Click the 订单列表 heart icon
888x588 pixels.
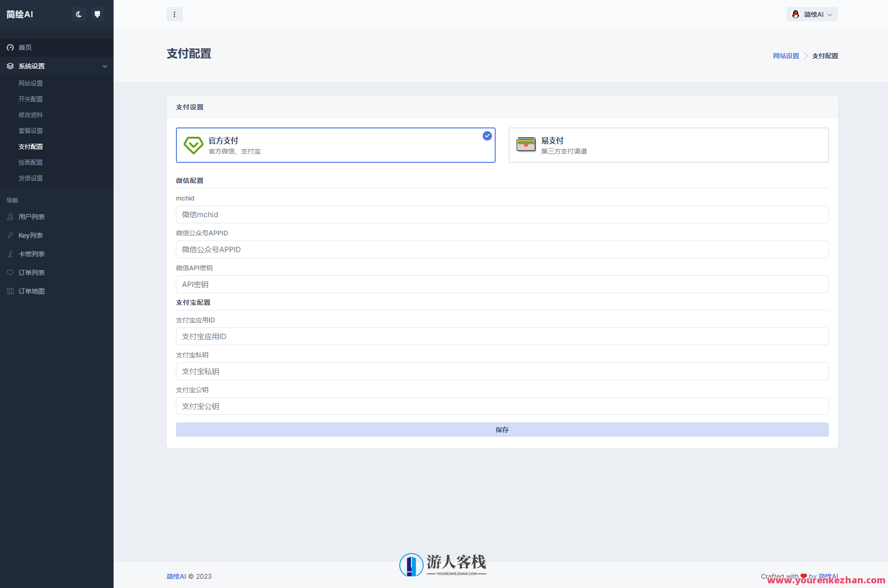tap(10, 272)
